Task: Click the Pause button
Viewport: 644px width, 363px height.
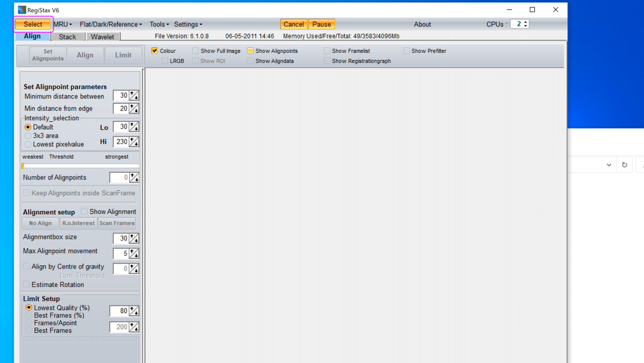Action: [x=321, y=24]
